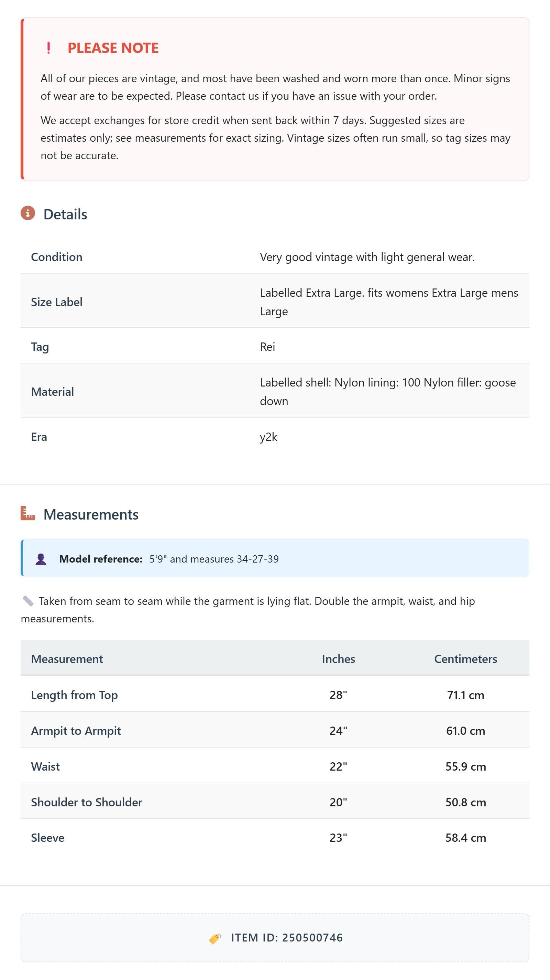Select the Armpit to Armpit row

[x=275, y=730]
